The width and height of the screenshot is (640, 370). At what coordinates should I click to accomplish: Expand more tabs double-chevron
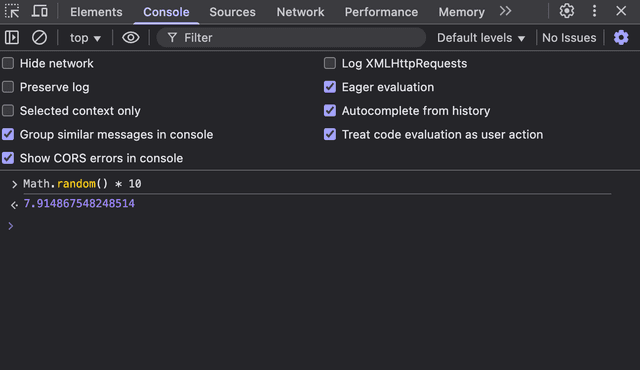pyautogui.click(x=505, y=11)
